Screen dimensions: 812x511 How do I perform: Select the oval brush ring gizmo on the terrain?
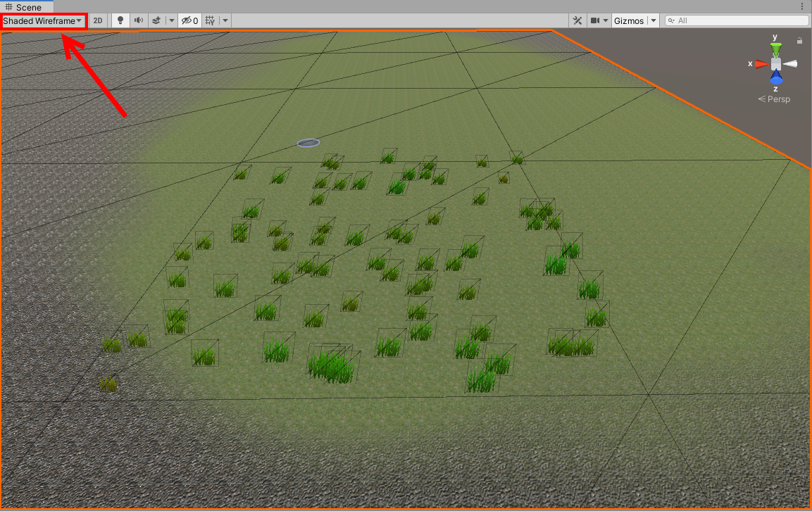click(x=308, y=143)
